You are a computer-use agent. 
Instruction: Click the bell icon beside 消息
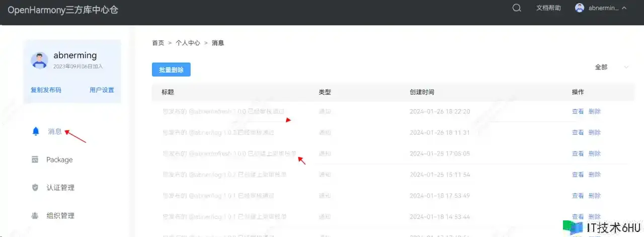35,131
